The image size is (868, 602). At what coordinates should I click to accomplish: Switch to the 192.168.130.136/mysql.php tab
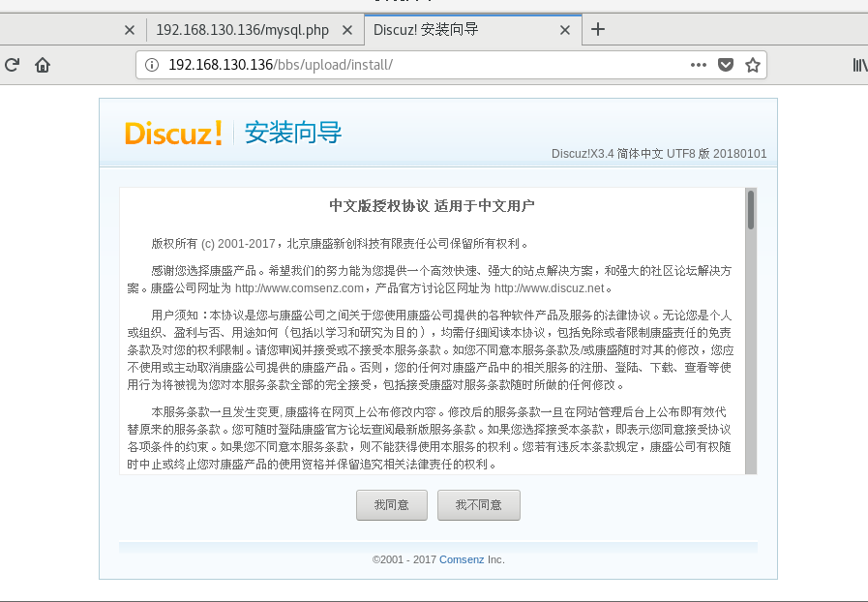point(243,30)
